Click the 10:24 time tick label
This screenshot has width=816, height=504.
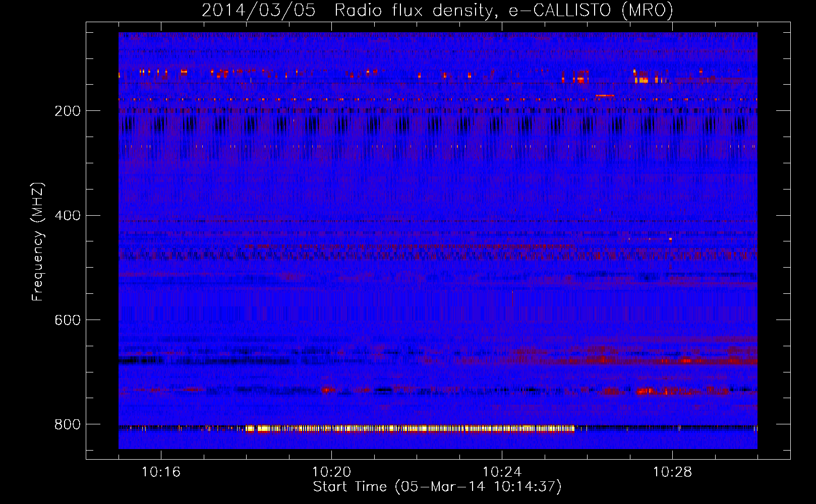[502, 472]
